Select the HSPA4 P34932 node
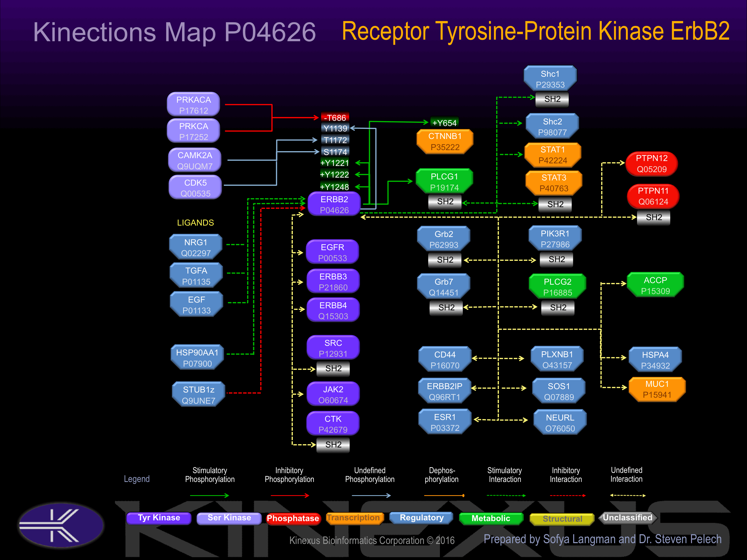 tap(655, 360)
